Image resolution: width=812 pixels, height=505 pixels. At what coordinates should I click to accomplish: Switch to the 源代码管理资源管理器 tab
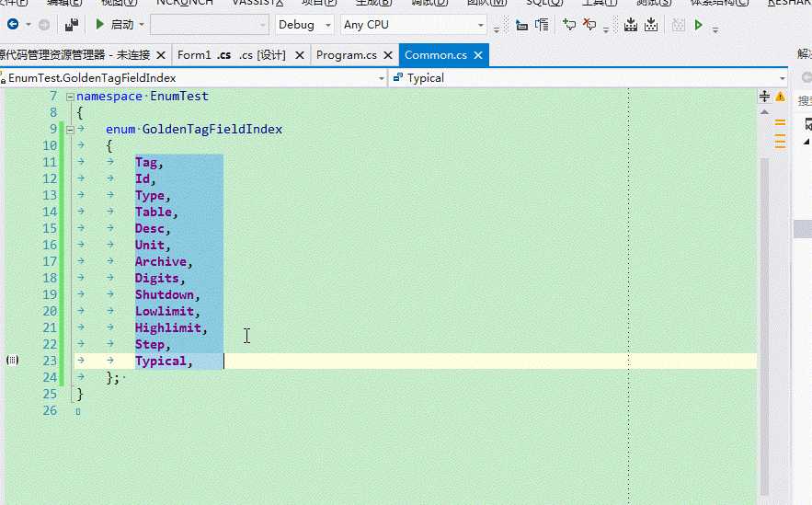click(74, 55)
